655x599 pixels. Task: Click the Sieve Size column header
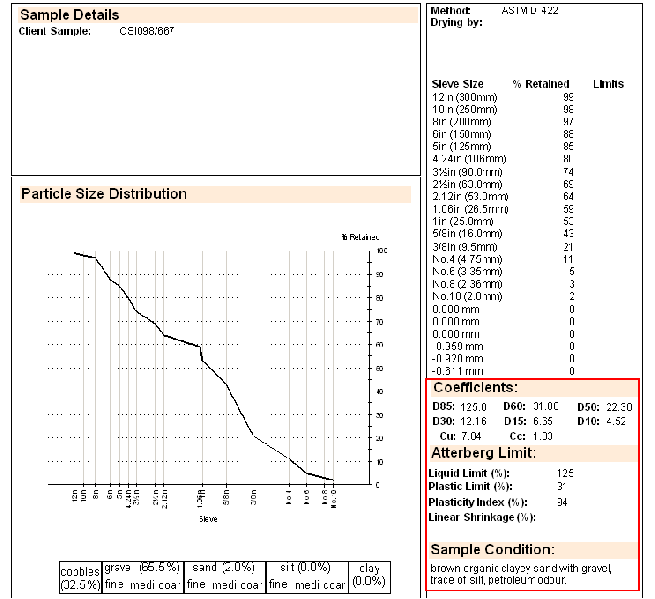[x=457, y=84]
